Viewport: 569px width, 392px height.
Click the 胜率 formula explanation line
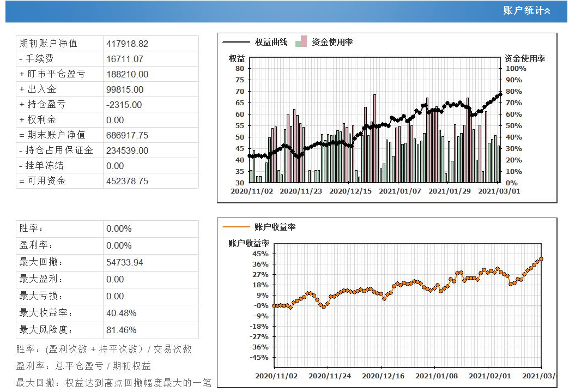click(x=104, y=349)
